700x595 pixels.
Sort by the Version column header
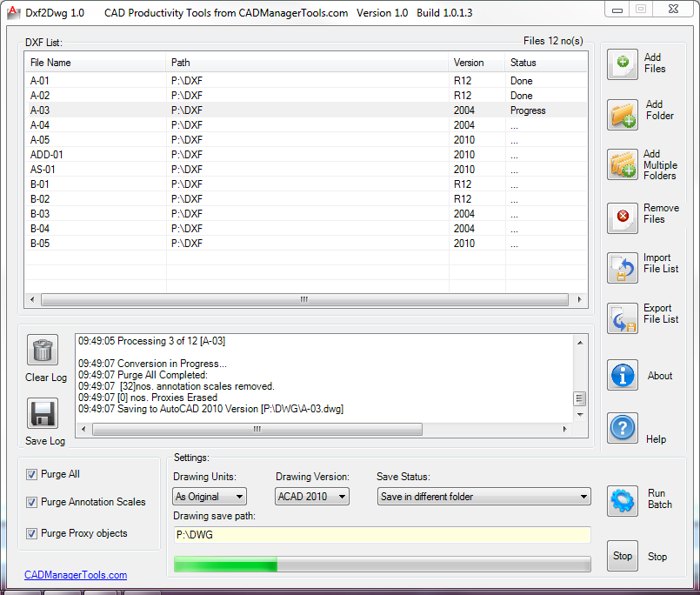pos(477,63)
